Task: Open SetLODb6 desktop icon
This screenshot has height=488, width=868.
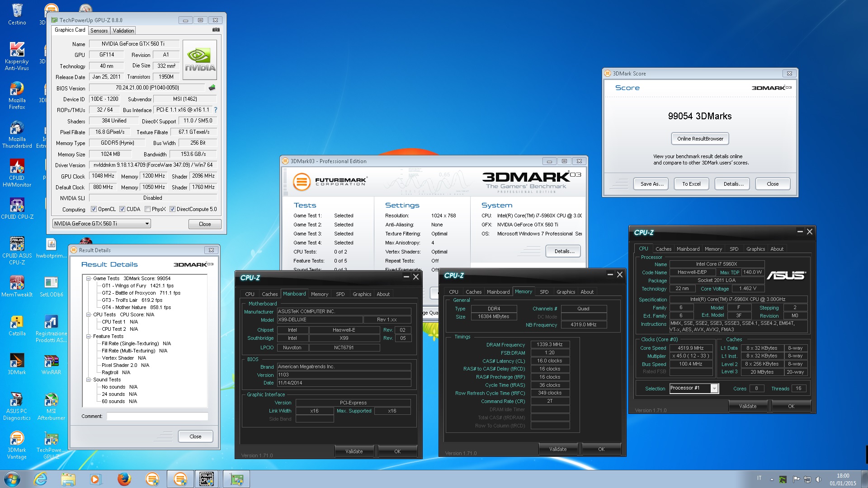Action: (x=51, y=286)
